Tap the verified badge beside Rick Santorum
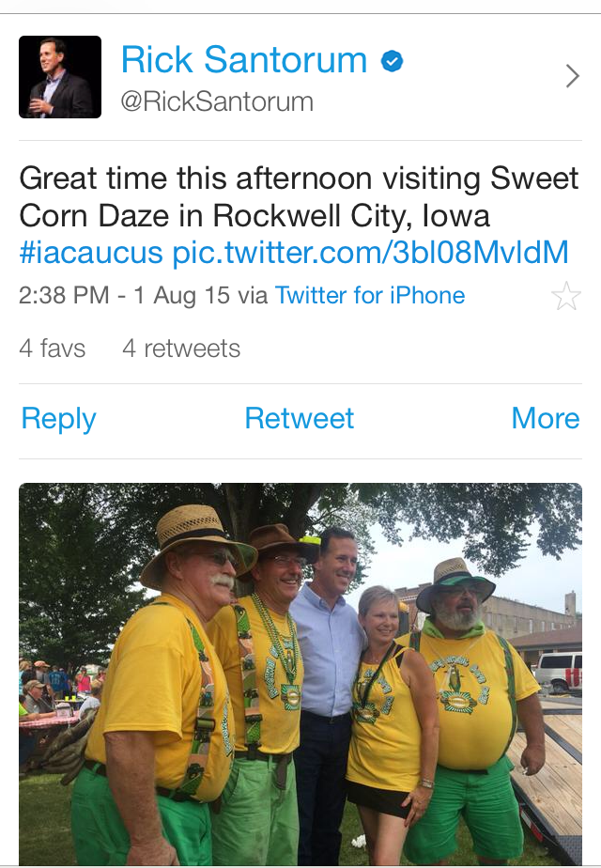The image size is (601, 868). tap(392, 62)
